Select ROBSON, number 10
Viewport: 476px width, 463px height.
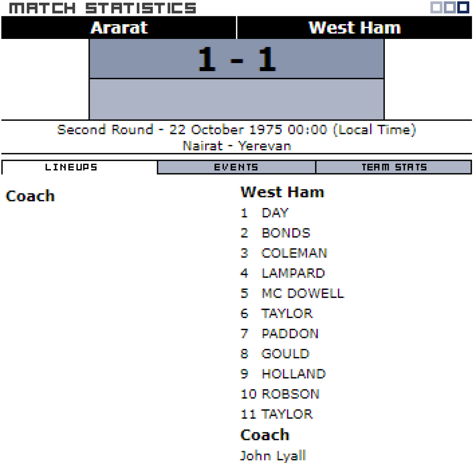pos(290,394)
